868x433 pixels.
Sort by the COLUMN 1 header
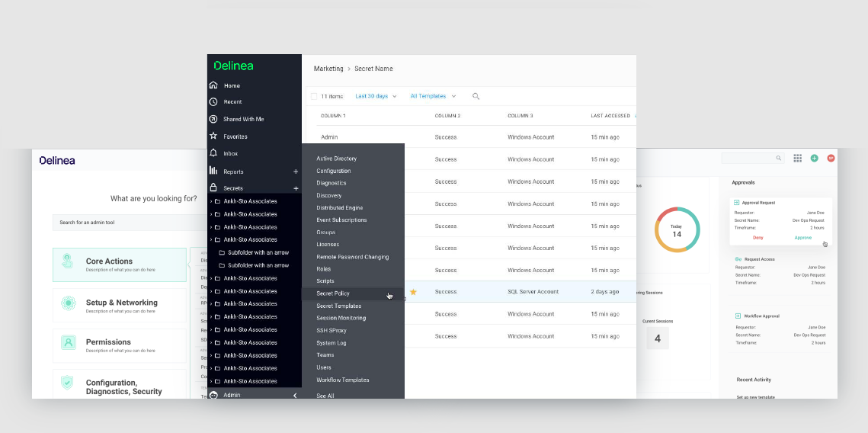(x=333, y=116)
